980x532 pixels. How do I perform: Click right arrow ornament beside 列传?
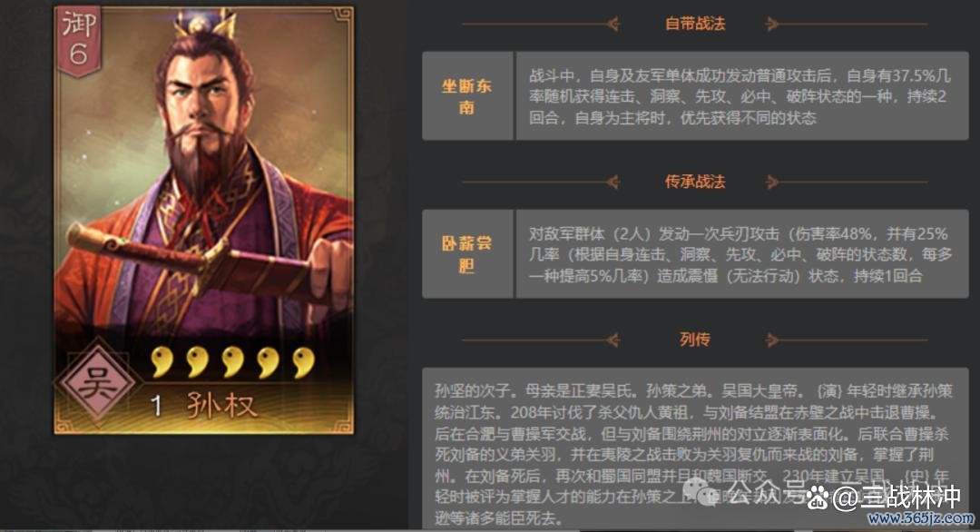[772, 340]
